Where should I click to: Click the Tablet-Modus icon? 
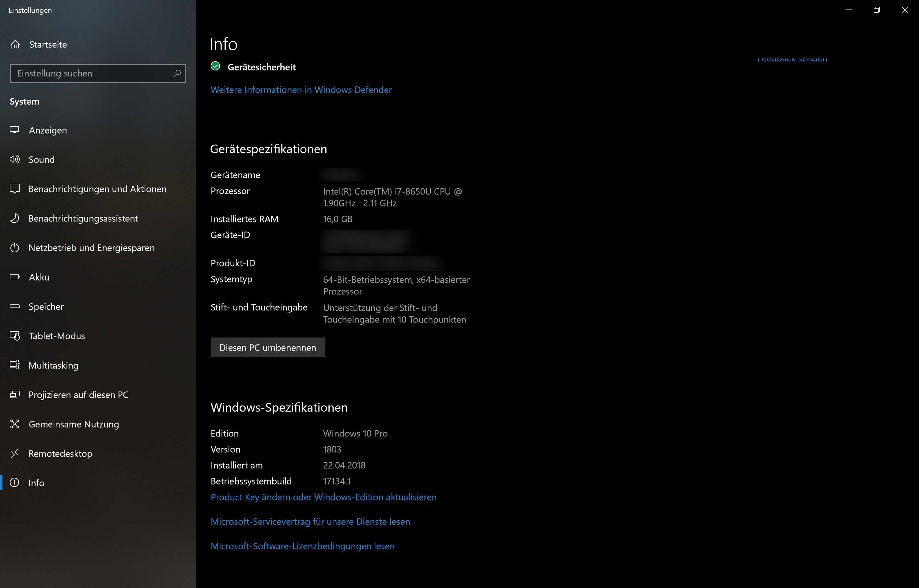click(x=14, y=336)
